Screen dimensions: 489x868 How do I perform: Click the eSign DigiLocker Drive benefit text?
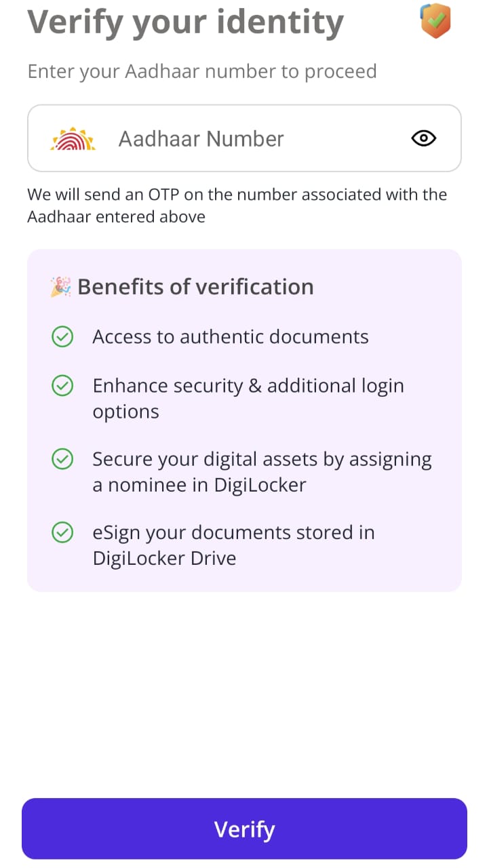point(233,545)
